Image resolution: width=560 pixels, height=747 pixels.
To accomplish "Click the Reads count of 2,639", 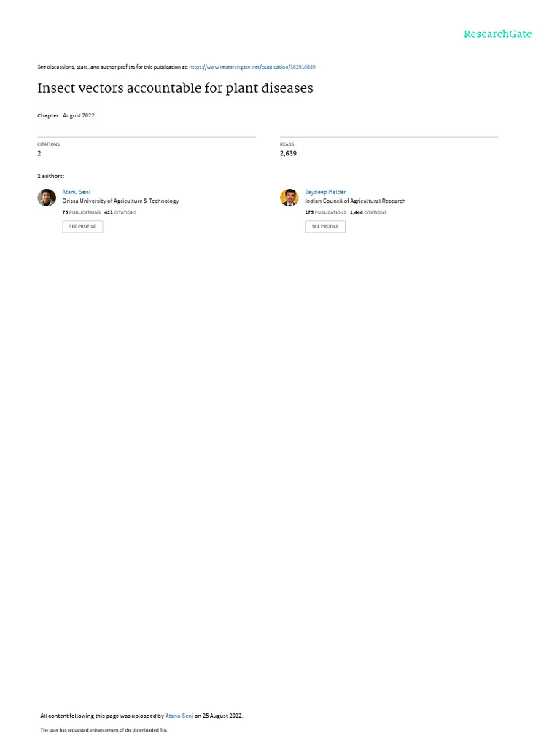I will pyautogui.click(x=288, y=153).
